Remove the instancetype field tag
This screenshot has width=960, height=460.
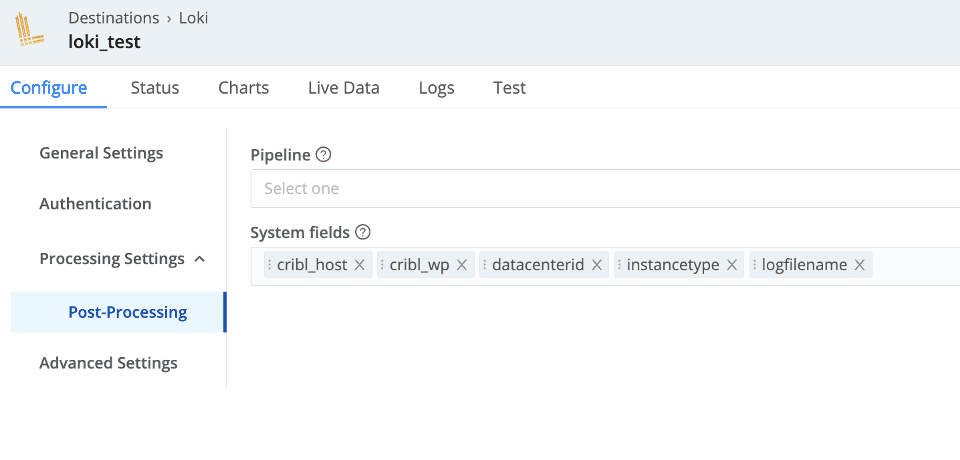pos(732,265)
